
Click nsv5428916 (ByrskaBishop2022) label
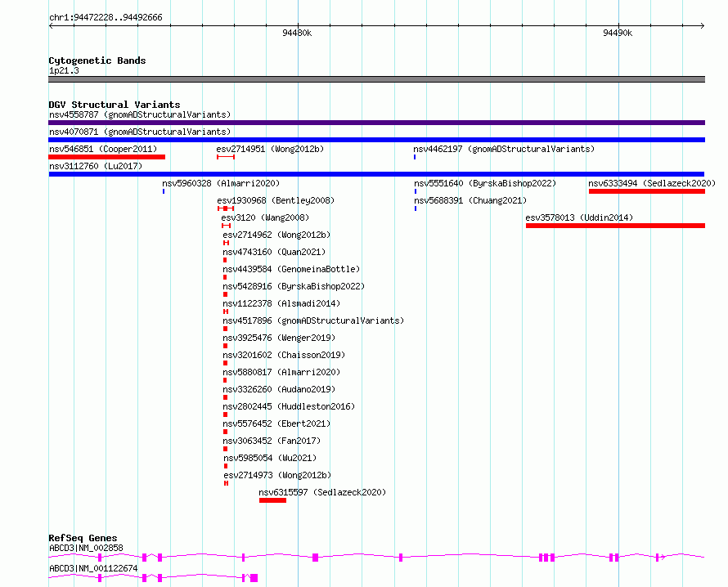point(294,286)
